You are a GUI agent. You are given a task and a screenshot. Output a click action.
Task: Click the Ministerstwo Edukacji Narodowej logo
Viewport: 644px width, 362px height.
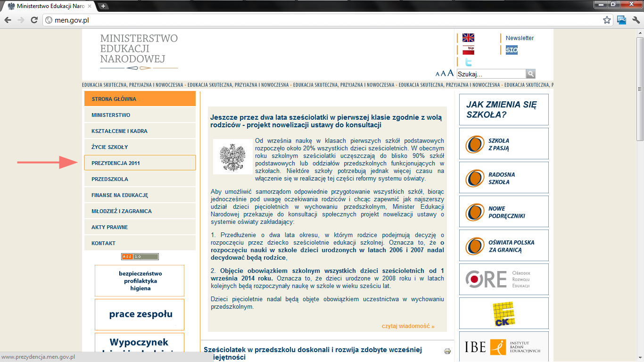coord(139,51)
